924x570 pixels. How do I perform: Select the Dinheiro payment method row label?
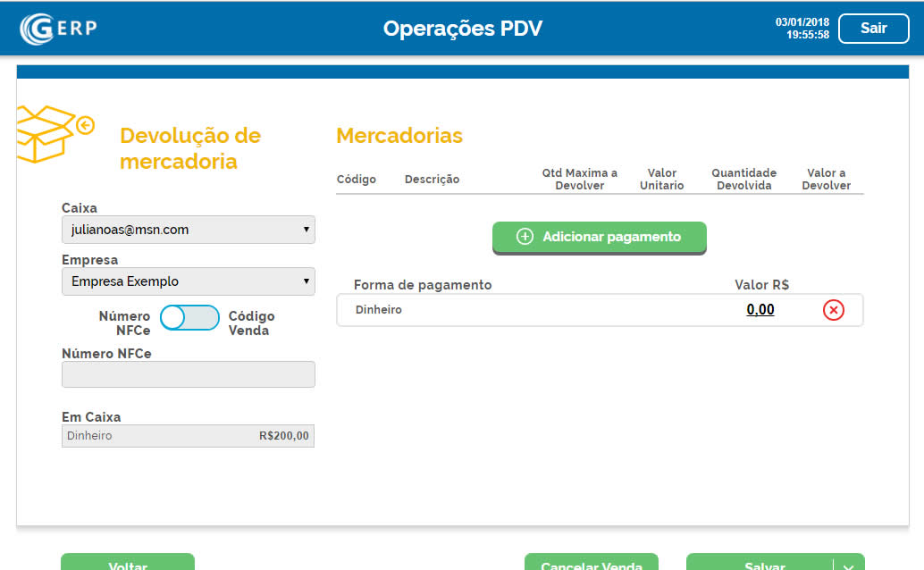(379, 310)
